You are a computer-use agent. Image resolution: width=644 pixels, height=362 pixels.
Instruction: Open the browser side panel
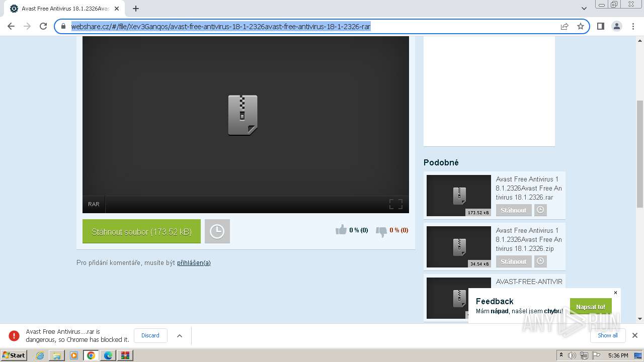(601, 26)
